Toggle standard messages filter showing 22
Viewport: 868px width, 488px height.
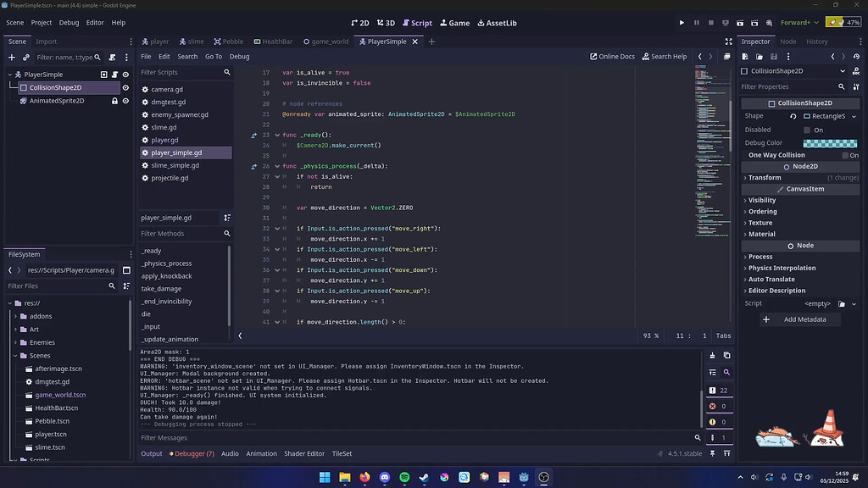(x=719, y=391)
